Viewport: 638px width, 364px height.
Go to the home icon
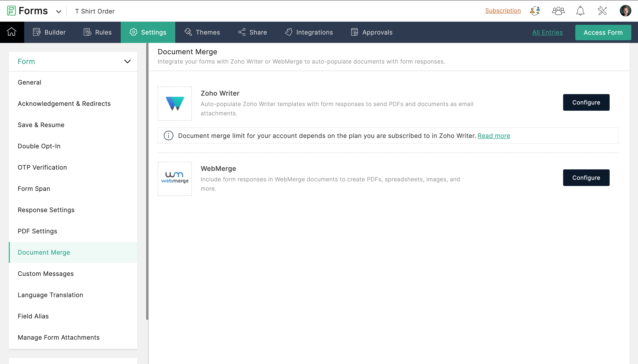coord(12,32)
